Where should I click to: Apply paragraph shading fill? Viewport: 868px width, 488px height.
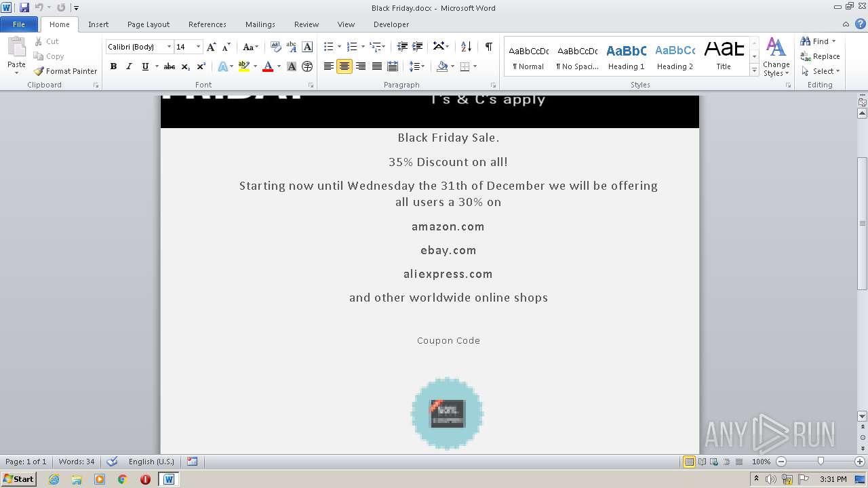coord(443,66)
